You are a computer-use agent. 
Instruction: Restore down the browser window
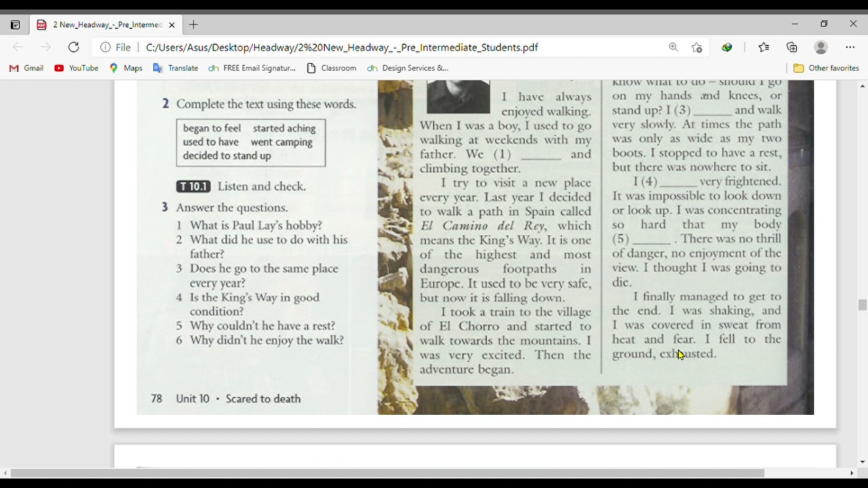pos(824,24)
